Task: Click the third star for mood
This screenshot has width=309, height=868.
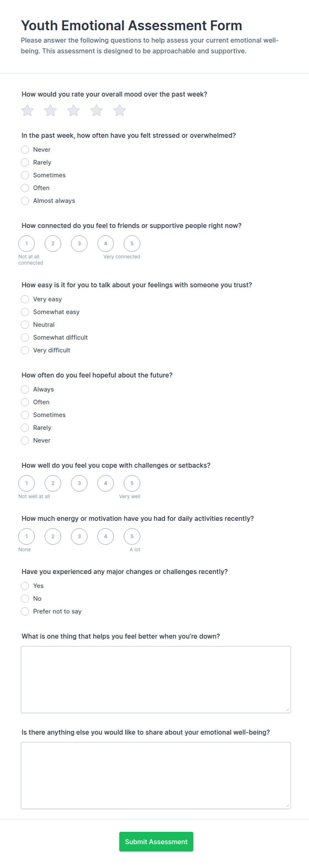Action: [x=73, y=110]
